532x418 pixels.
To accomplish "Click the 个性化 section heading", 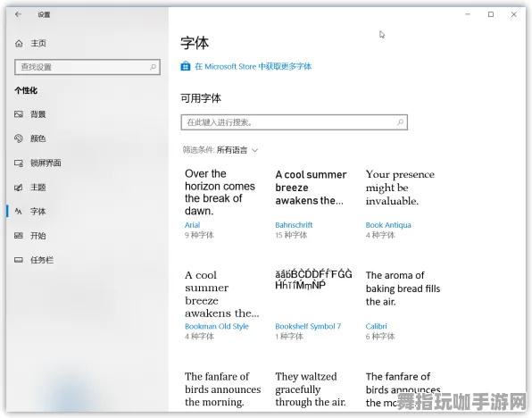I will pos(26,91).
